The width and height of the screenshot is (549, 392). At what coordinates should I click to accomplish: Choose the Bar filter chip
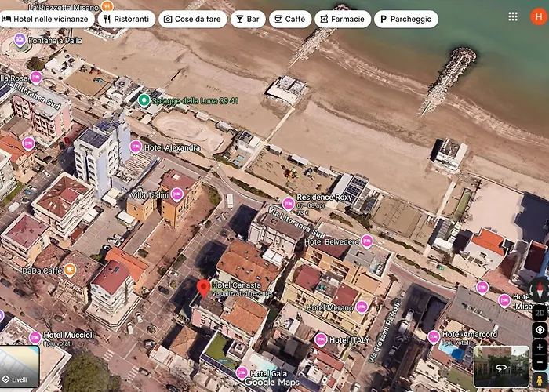248,19
